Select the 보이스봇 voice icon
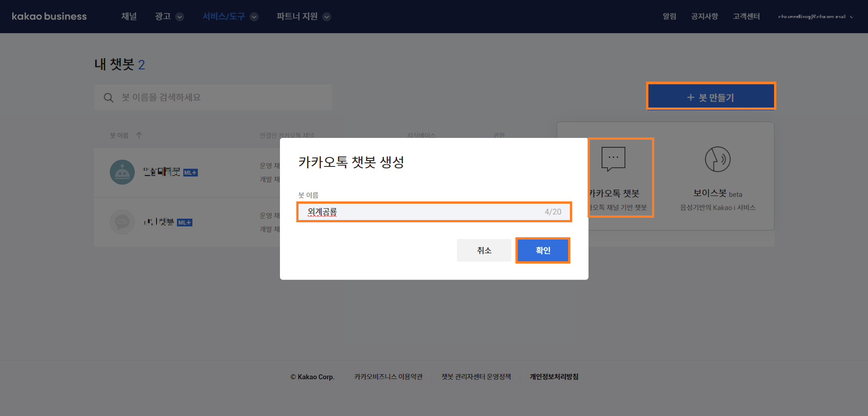Viewport: 868px width, 416px height. click(717, 159)
